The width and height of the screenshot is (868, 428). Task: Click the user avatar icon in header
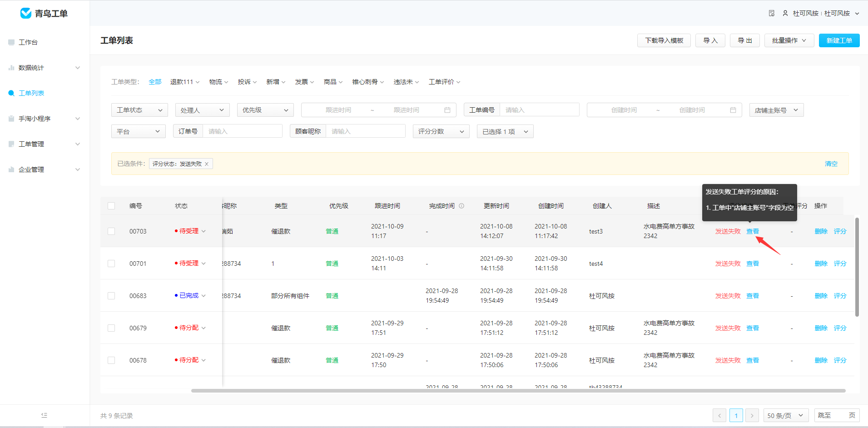pyautogui.click(x=785, y=13)
